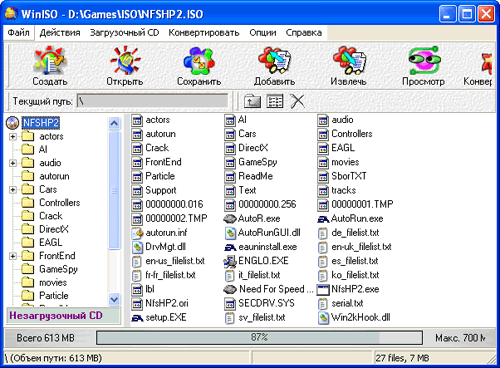Click the Незагрузочный CD label

click(x=56, y=315)
